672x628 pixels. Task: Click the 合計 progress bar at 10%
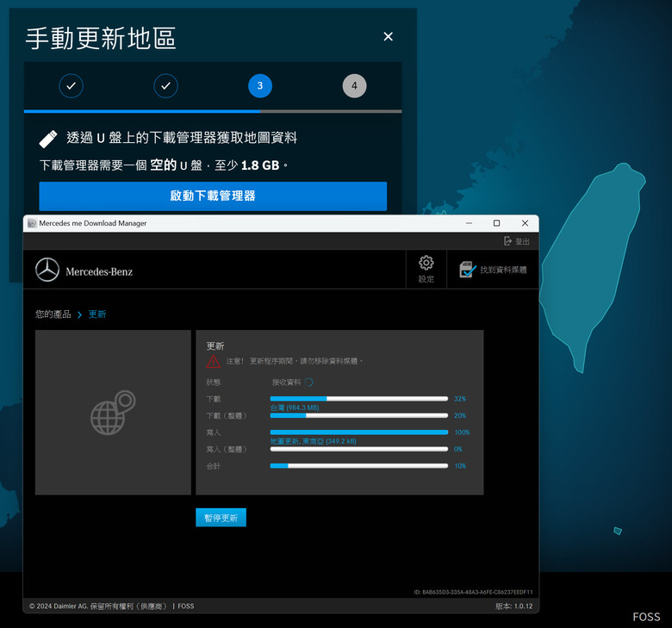(x=359, y=466)
